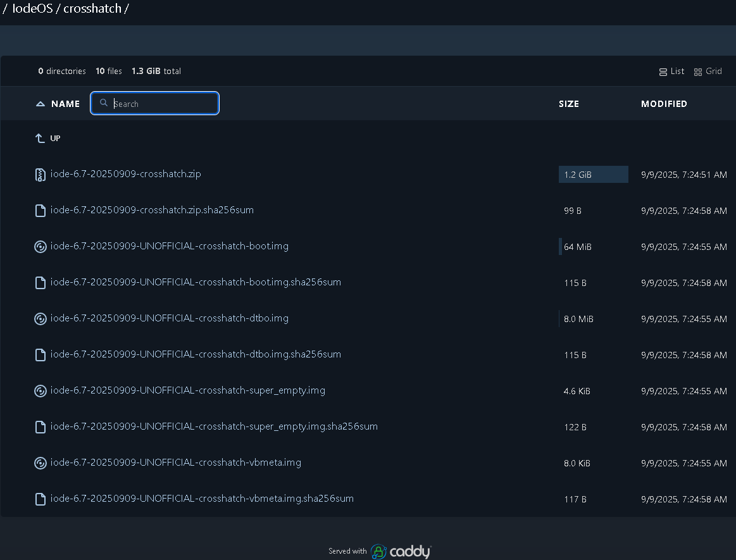Open the vbmeta.img.sha256sum file link
The image size is (736, 560).
[201, 499]
